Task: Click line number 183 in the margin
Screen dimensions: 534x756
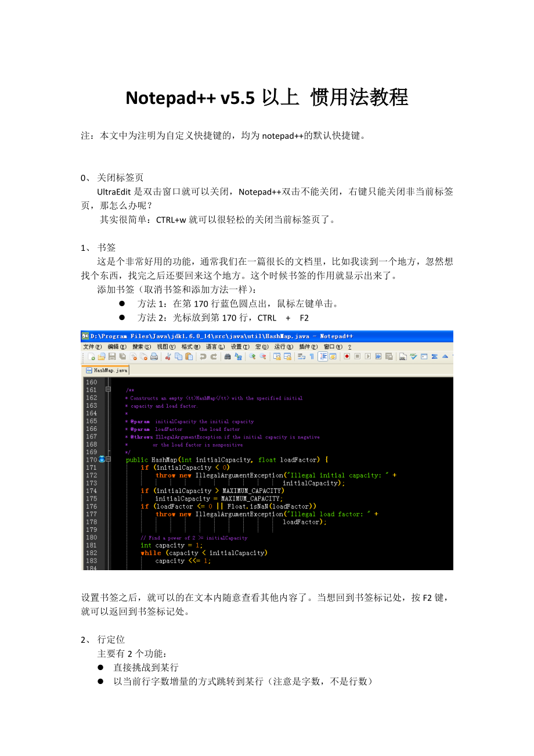Action: pyautogui.click(x=91, y=560)
